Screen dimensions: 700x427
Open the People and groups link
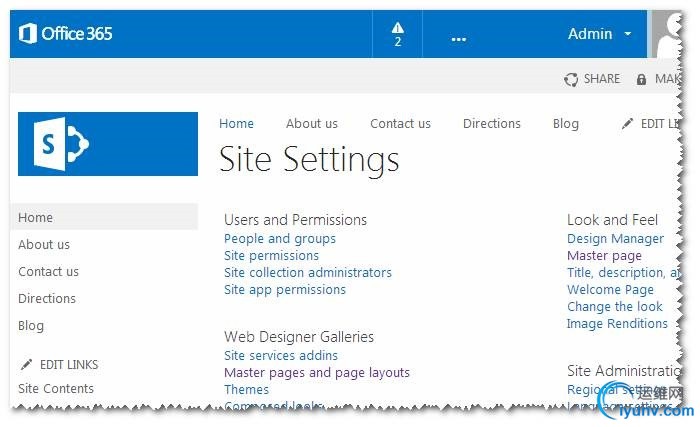pos(280,239)
